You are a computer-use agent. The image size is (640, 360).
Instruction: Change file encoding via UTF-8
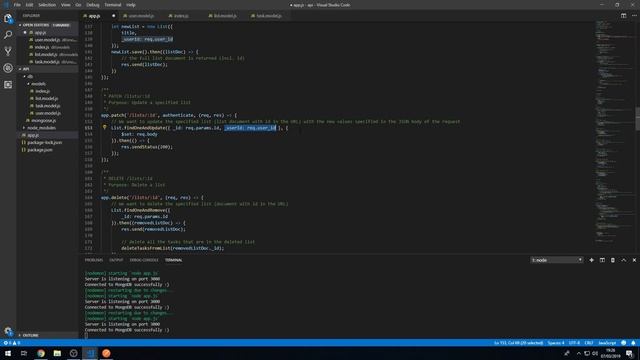[x=574, y=343]
